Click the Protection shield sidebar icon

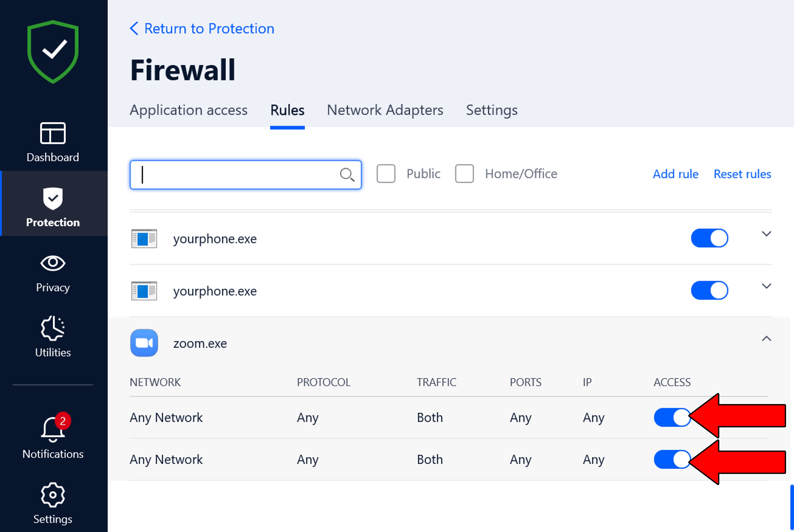53,198
